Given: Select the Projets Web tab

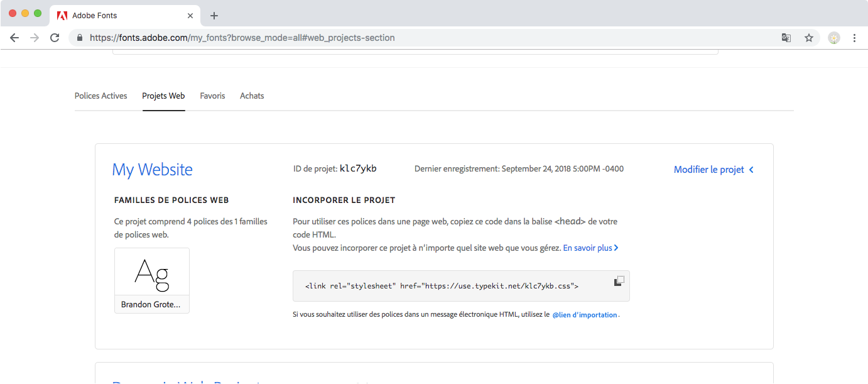Looking at the screenshot, I should click(163, 96).
